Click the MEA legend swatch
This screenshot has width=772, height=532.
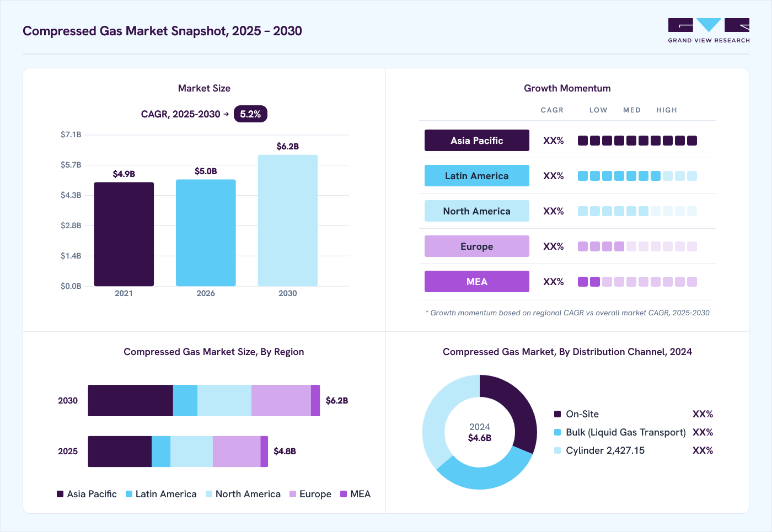(344, 494)
